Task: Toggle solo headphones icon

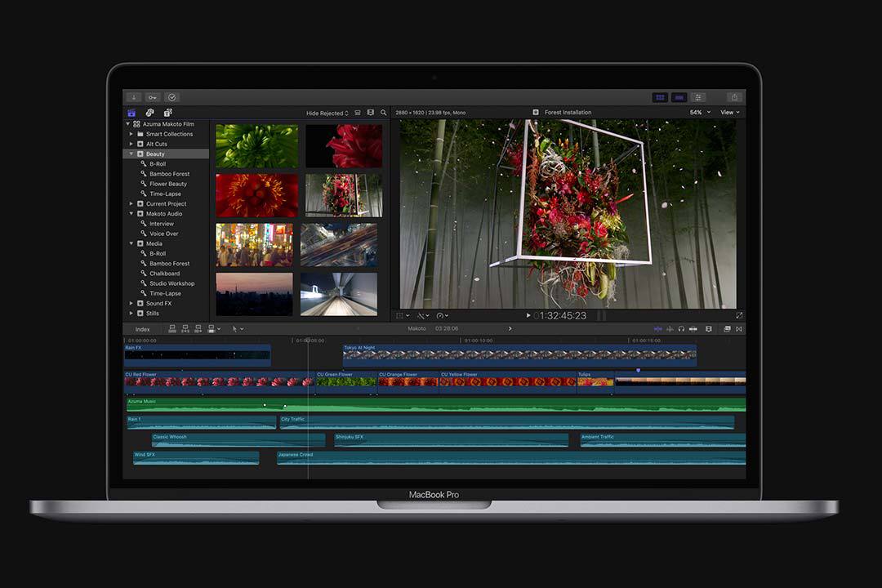Action: pyautogui.click(x=681, y=328)
